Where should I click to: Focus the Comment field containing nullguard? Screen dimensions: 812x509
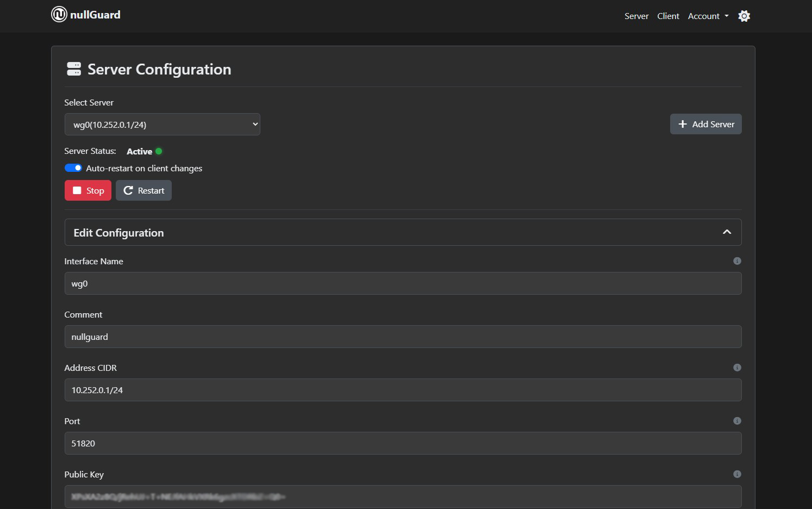403,337
